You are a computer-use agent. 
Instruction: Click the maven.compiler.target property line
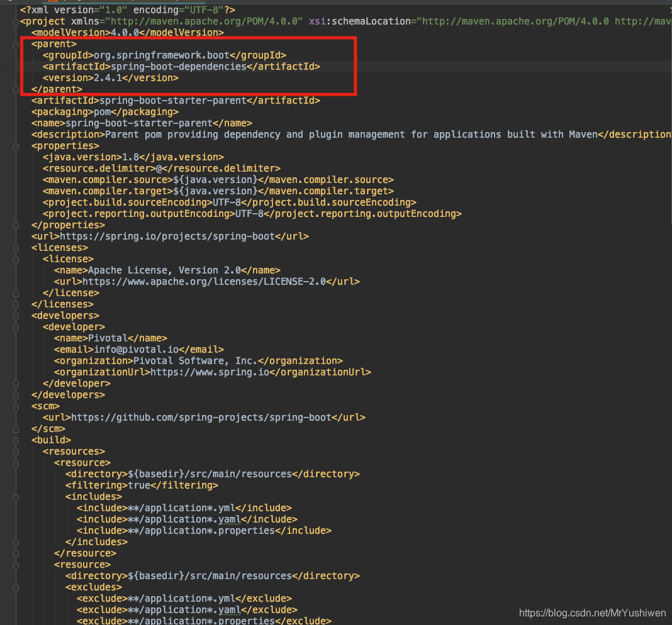point(218,191)
